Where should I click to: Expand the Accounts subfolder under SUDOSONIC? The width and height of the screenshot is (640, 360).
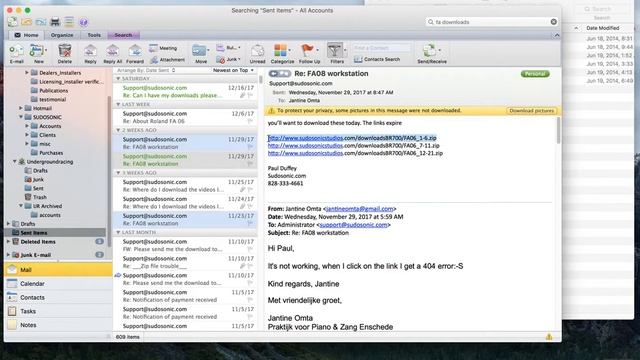click(27, 126)
